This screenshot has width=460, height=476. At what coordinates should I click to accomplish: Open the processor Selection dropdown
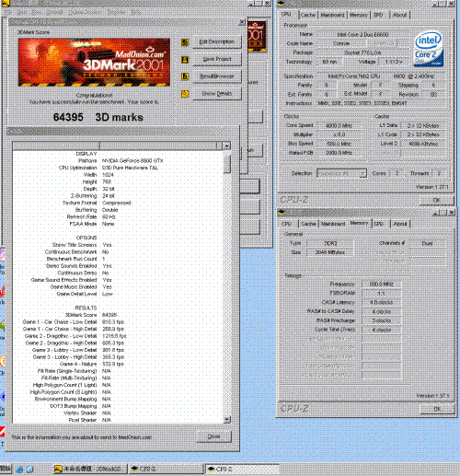[341, 173]
